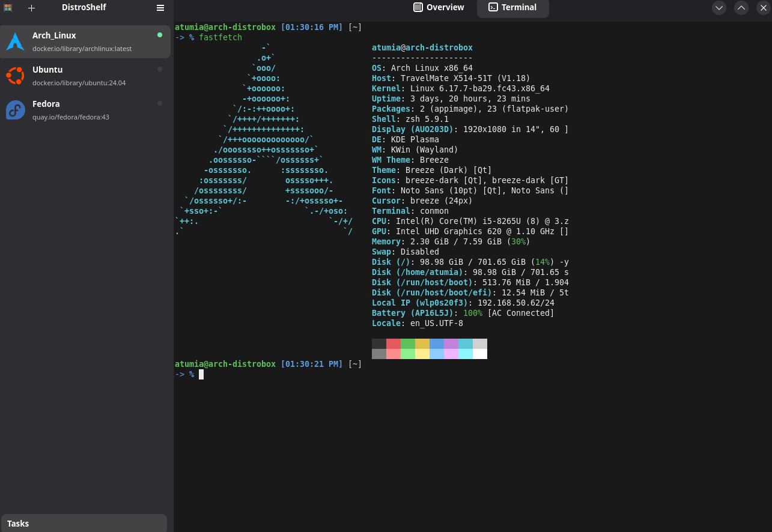The height and width of the screenshot is (532, 772).
Task: Click the green running status dot for Arch_Linux
Action: 160,35
